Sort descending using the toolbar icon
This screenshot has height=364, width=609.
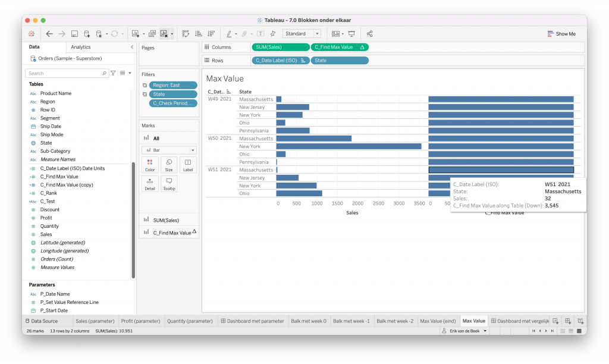(211, 33)
